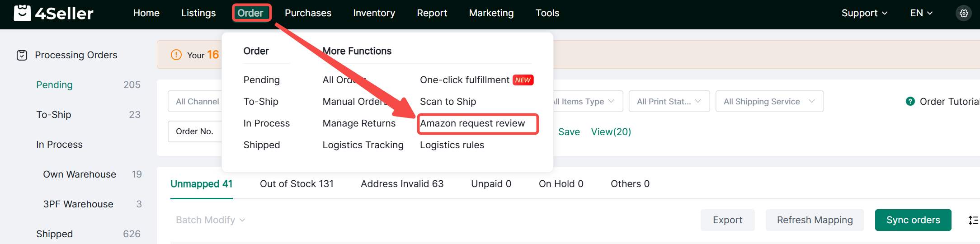This screenshot has width=980, height=244.
Task: Open the All Shipping Service dropdown
Action: pyautogui.click(x=769, y=102)
